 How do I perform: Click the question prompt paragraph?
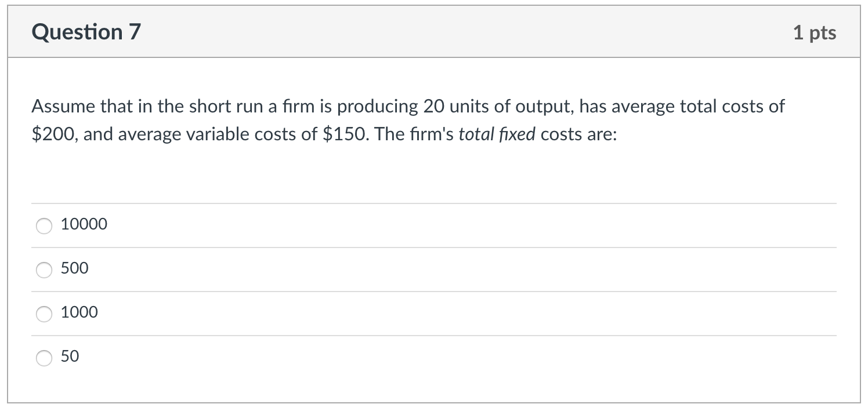[x=406, y=119]
